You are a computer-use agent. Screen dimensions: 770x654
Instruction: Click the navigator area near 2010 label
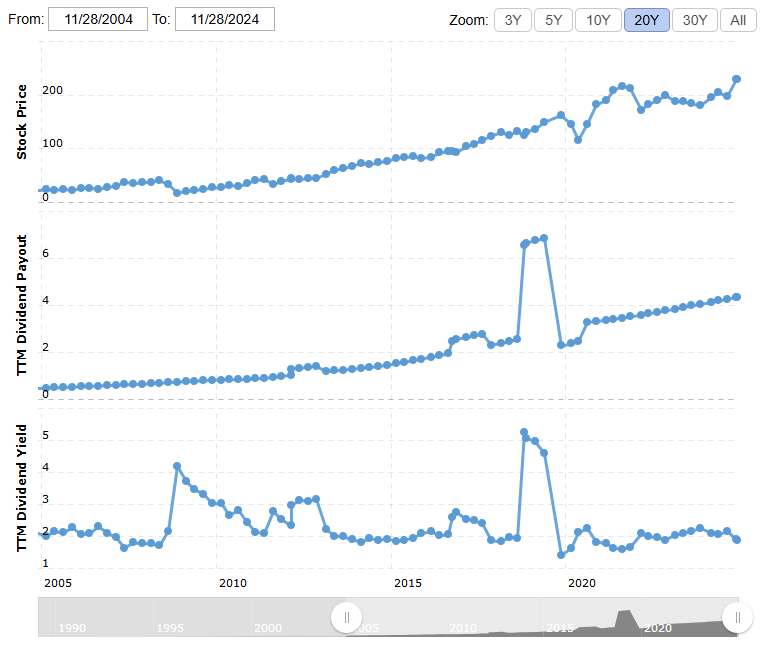tap(462, 627)
